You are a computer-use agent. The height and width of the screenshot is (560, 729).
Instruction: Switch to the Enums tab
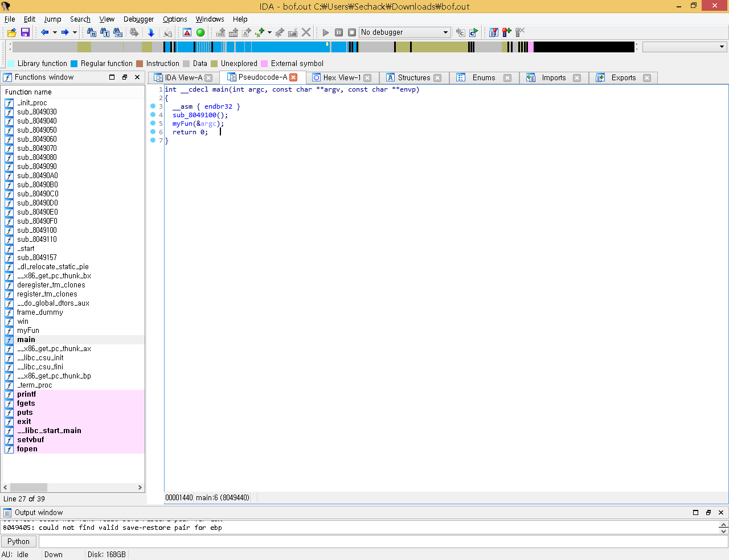484,78
